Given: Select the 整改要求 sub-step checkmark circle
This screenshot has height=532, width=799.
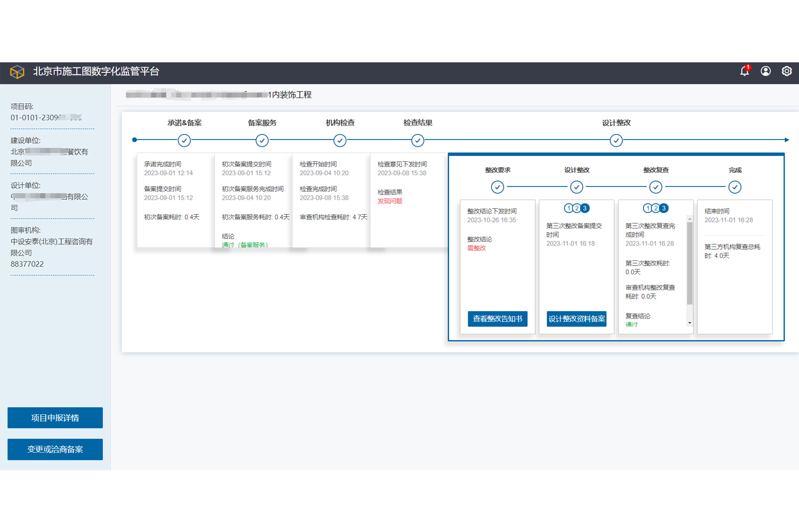Looking at the screenshot, I should [x=498, y=187].
